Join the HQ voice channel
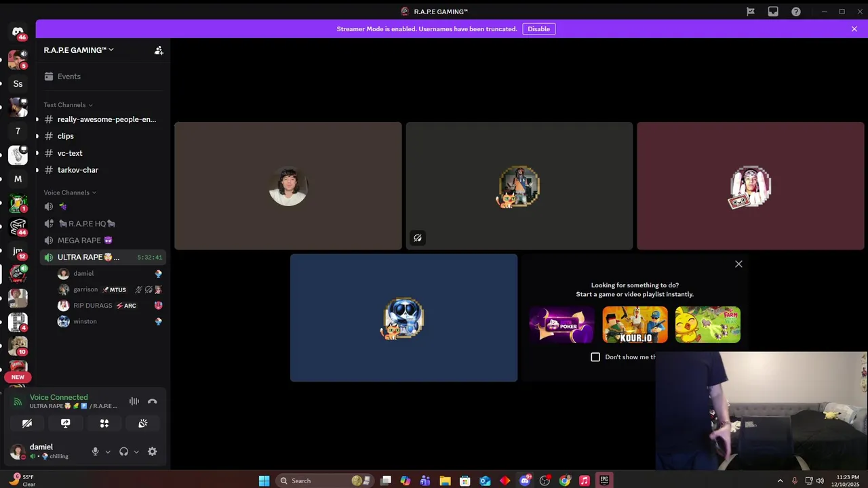868x488 pixels. click(x=102, y=224)
